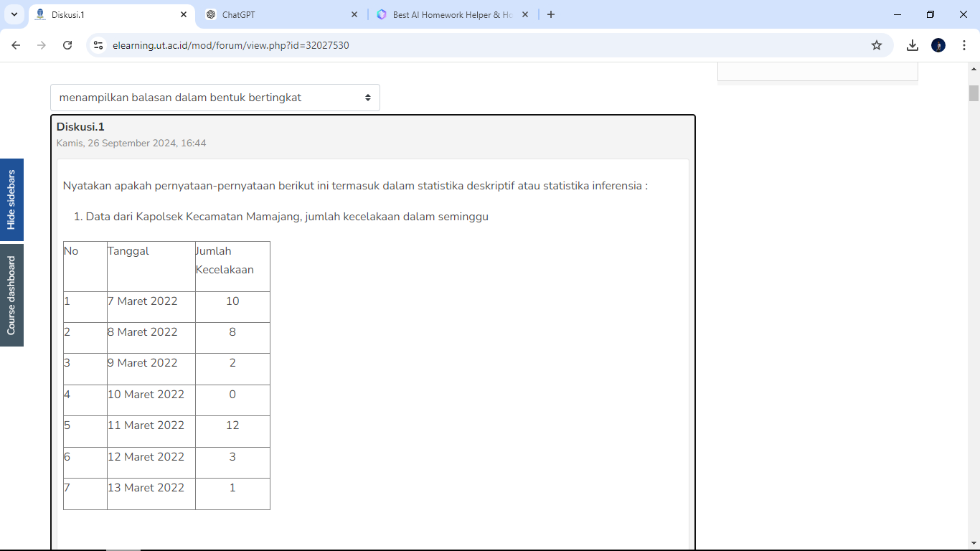
Task: Open the Chrome profile avatar
Action: [938, 45]
